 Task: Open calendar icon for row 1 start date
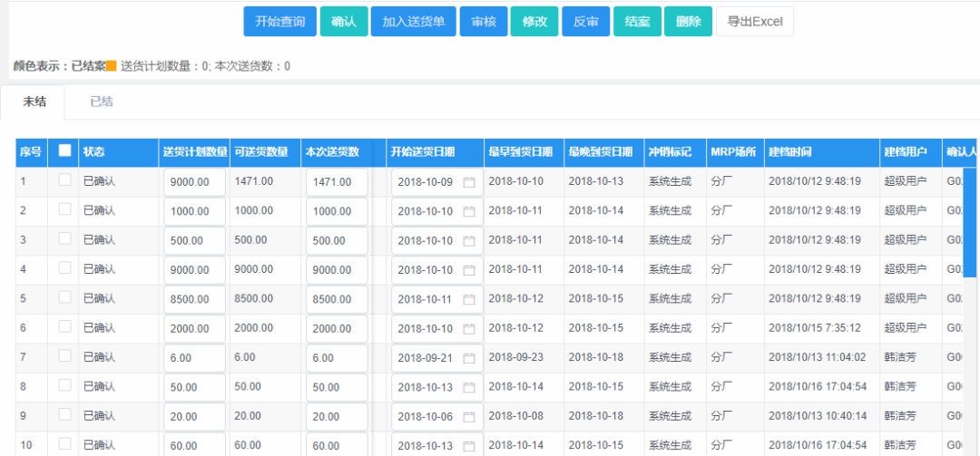(x=469, y=182)
